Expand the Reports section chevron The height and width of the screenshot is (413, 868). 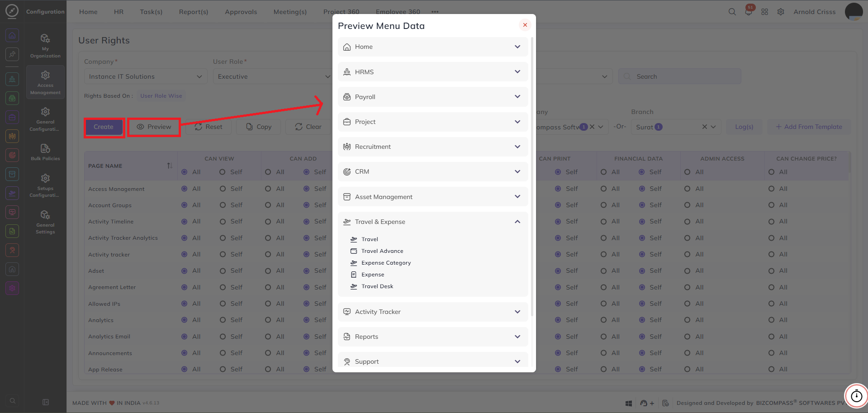(x=517, y=337)
